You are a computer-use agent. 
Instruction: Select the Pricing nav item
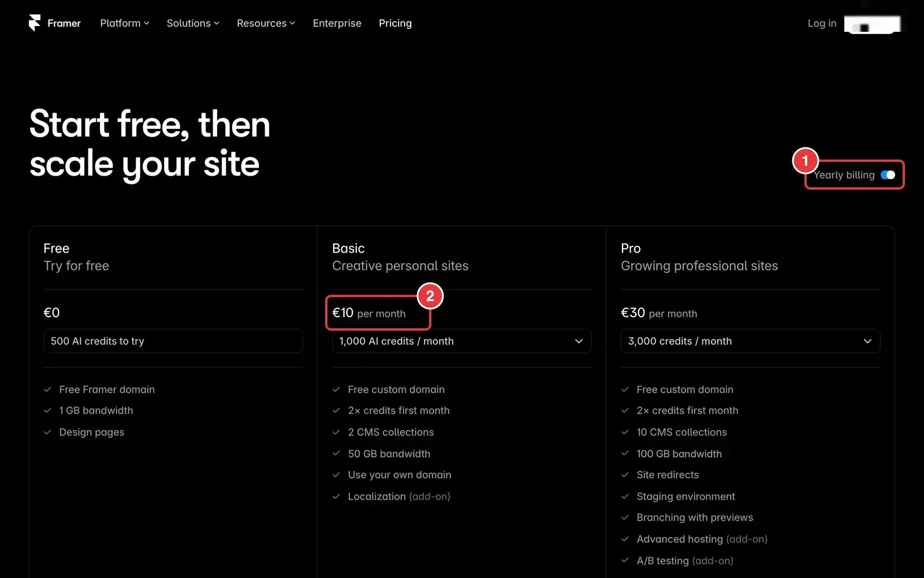[395, 23]
